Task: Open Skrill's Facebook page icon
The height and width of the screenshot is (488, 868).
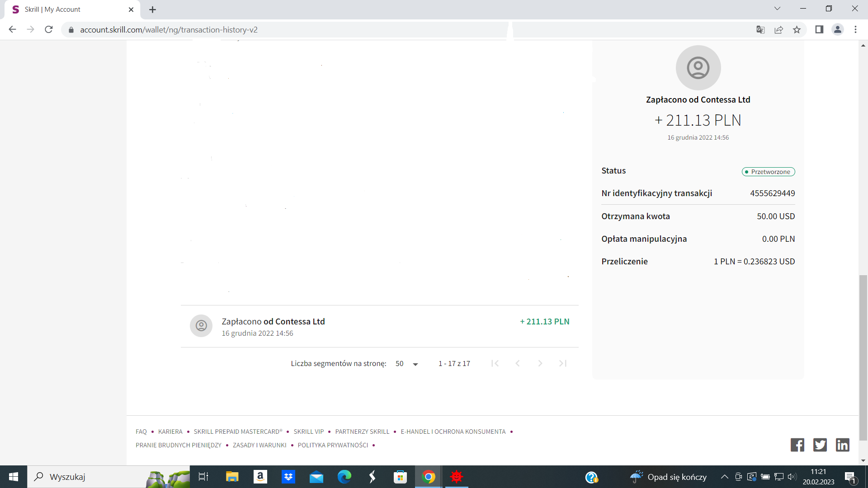Action: pyautogui.click(x=797, y=445)
